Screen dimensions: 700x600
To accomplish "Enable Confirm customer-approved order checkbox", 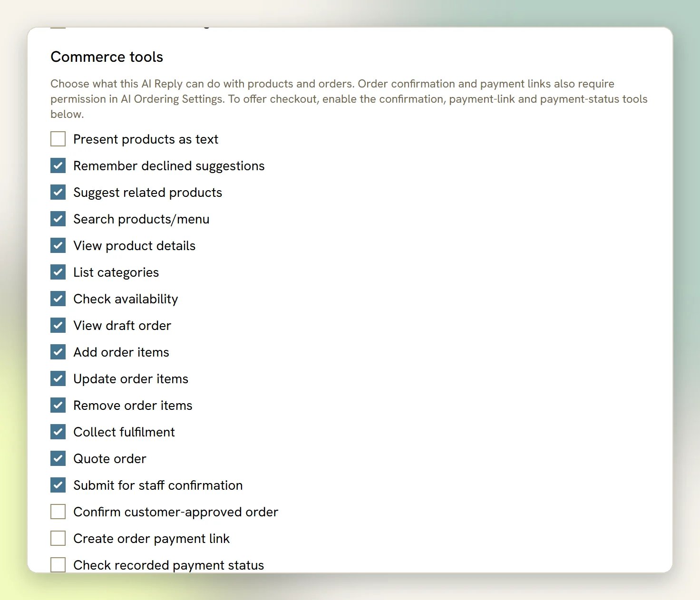I will click(x=58, y=512).
